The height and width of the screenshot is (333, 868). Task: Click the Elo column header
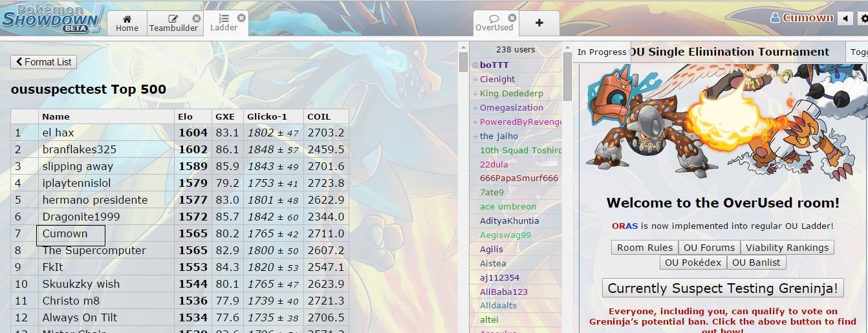193,116
